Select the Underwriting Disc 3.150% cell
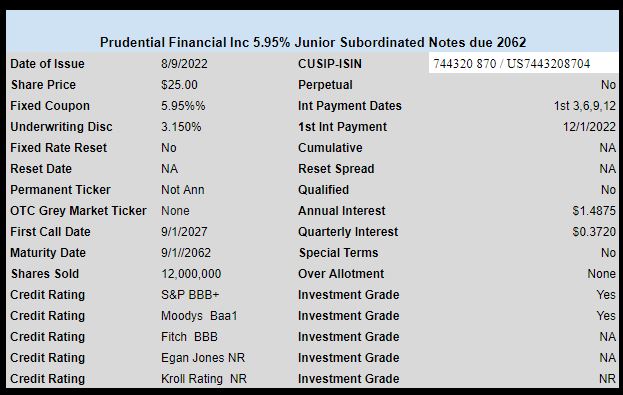The height and width of the screenshot is (395, 623). point(181,127)
